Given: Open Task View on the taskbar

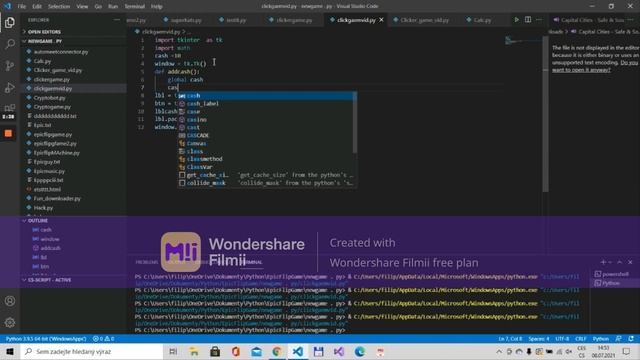Looking at the screenshot, I should coord(173,351).
